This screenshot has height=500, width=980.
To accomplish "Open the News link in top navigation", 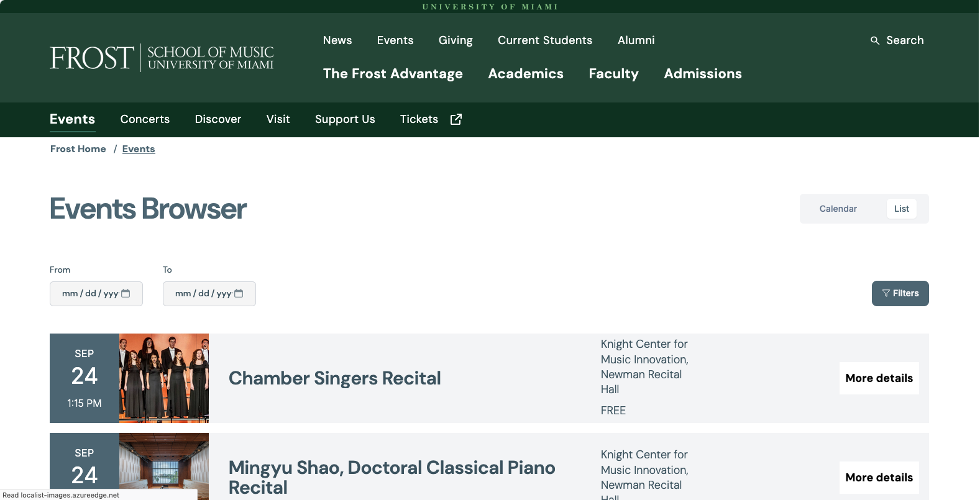I will click(337, 40).
